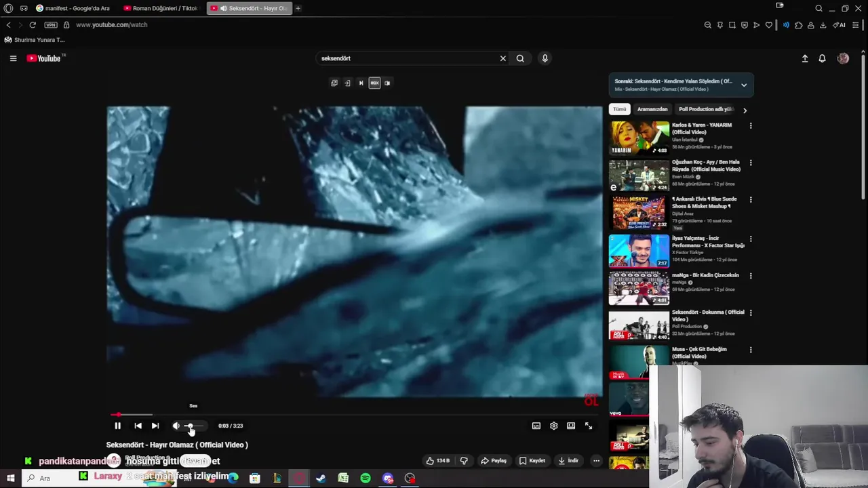
Task: Click the Paylaş share button
Action: click(x=494, y=461)
